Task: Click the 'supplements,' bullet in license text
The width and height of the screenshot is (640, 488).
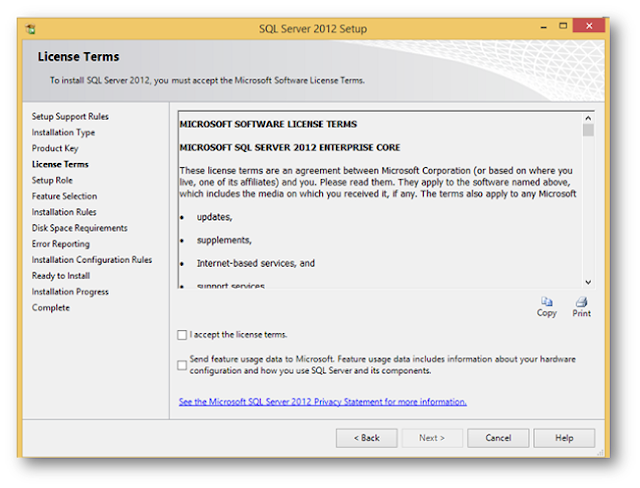Action: (x=224, y=240)
